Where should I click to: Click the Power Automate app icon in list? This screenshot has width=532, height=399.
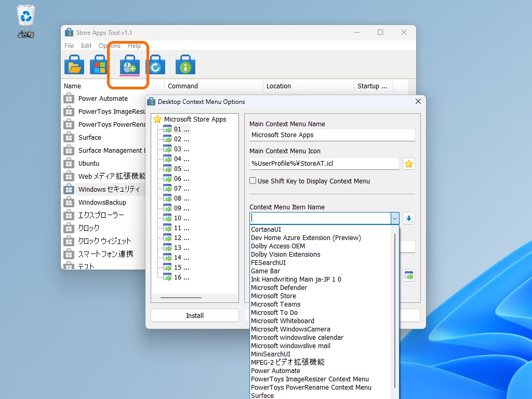pos(69,99)
